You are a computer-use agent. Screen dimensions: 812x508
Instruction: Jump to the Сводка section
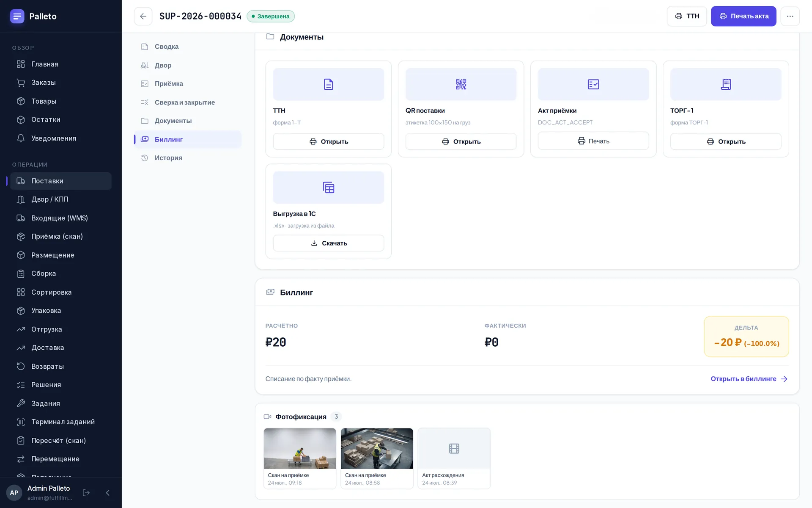(x=188, y=47)
